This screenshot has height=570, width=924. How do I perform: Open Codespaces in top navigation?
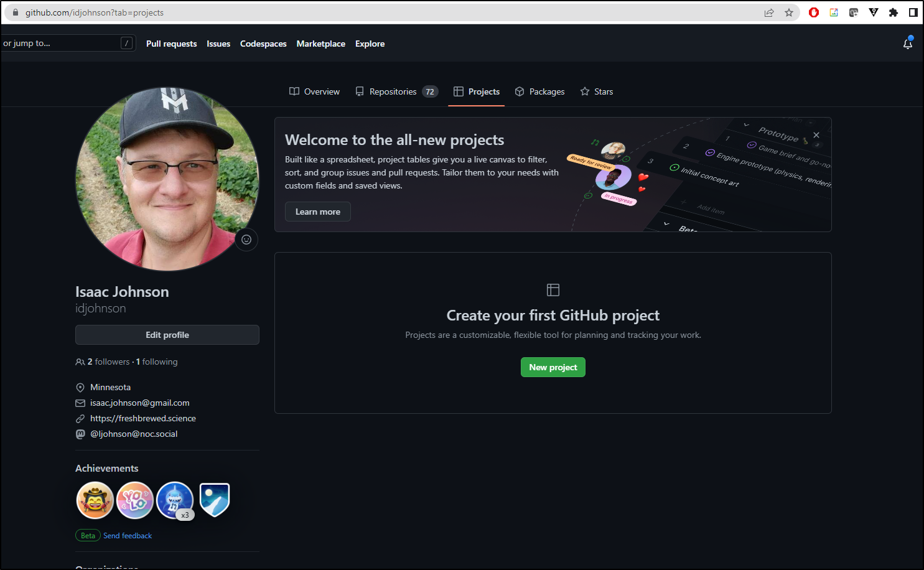click(263, 44)
